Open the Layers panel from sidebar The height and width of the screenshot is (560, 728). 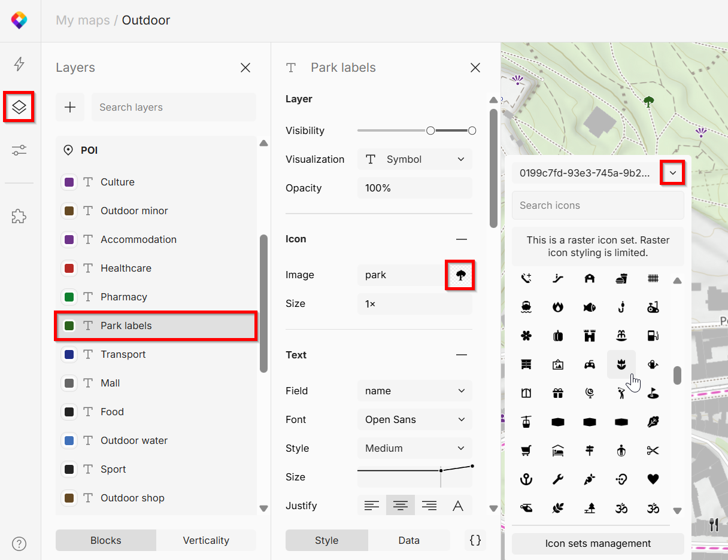click(x=19, y=107)
